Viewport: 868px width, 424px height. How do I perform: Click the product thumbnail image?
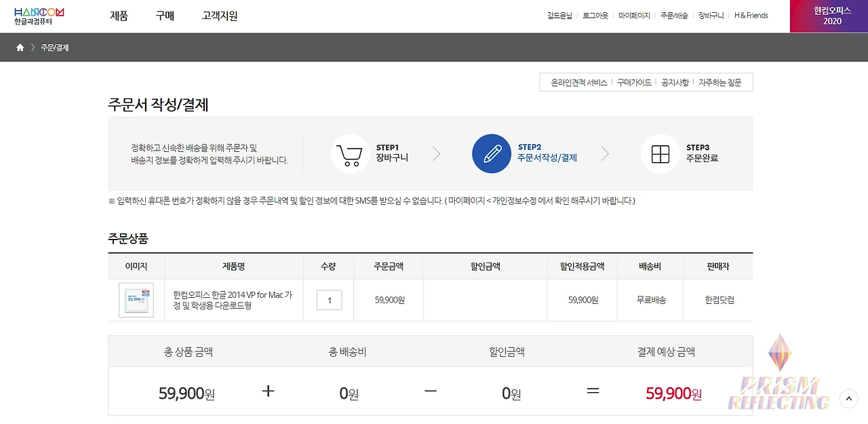[136, 300]
